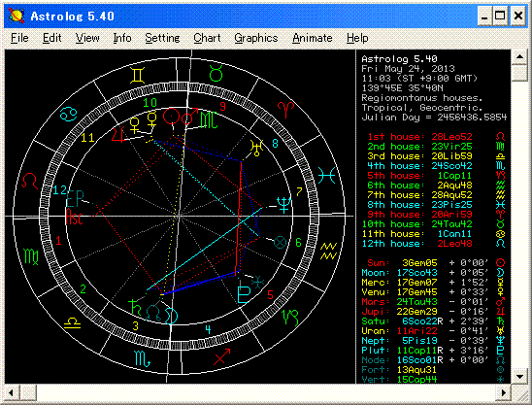Click the vertical scrollbar down arrow
This screenshot has height=405, width=532.
pos(519,376)
